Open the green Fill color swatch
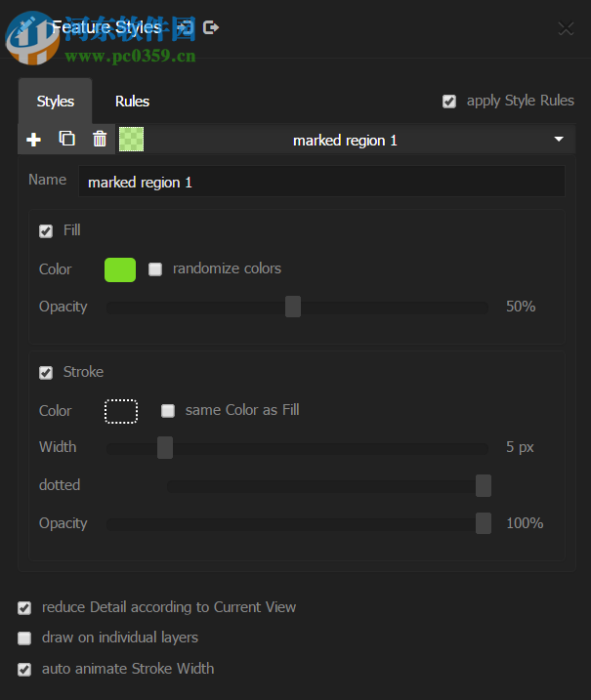 click(x=120, y=269)
